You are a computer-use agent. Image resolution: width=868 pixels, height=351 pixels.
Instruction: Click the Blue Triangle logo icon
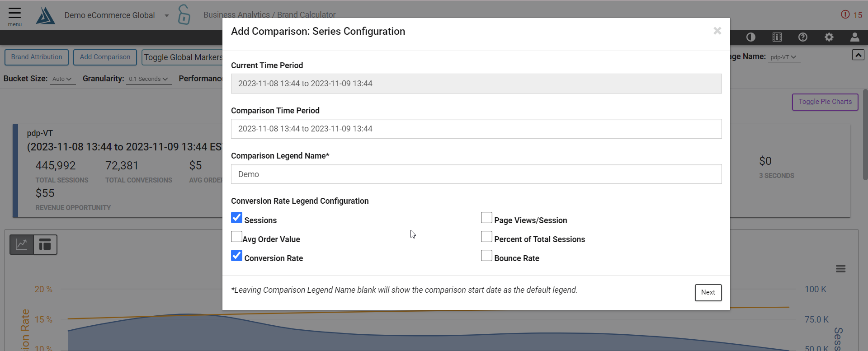[x=46, y=16]
